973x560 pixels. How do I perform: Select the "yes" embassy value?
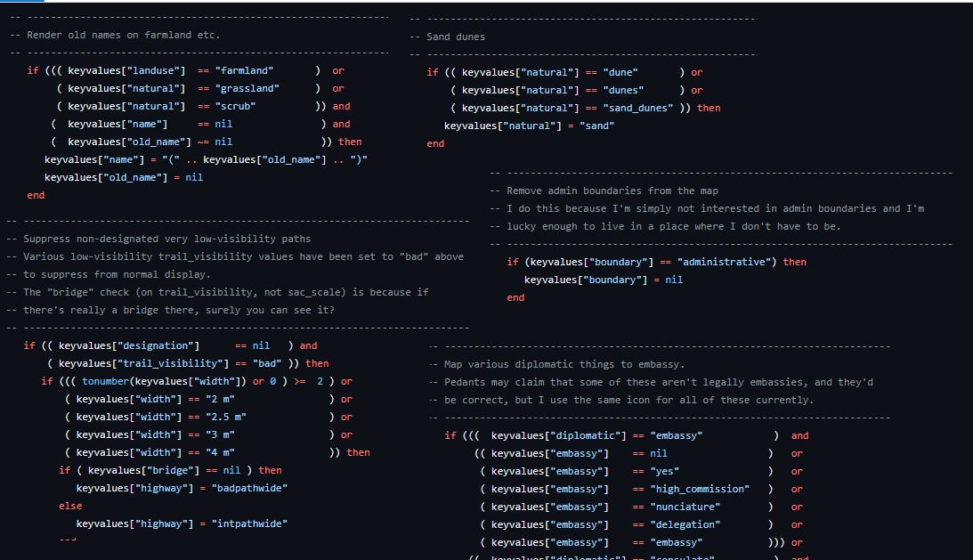click(x=665, y=472)
